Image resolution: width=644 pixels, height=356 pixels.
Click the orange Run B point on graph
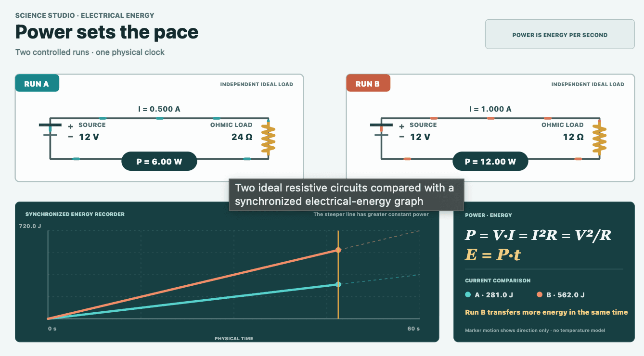(x=338, y=250)
